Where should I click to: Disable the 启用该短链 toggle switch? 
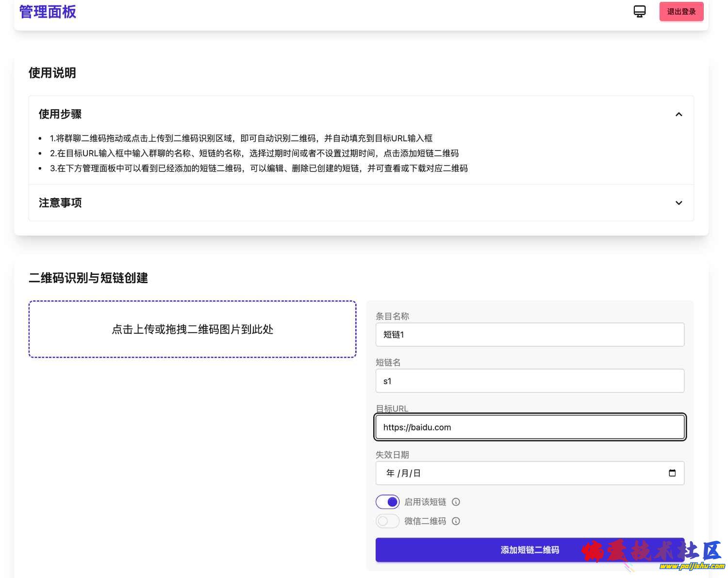coord(387,502)
